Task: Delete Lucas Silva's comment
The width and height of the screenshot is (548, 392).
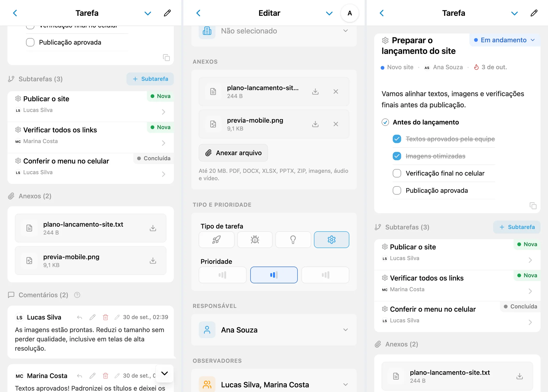Action: (105, 317)
